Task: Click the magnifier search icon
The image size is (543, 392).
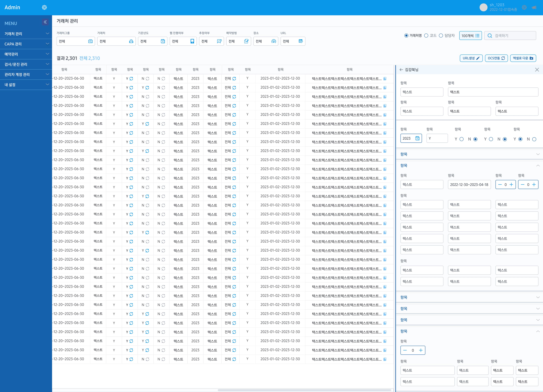Action: pyautogui.click(x=490, y=36)
